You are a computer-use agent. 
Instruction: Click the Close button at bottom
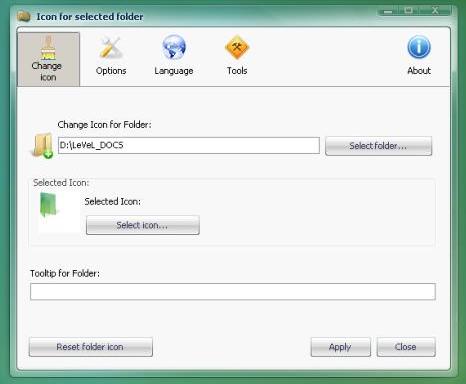pos(406,347)
